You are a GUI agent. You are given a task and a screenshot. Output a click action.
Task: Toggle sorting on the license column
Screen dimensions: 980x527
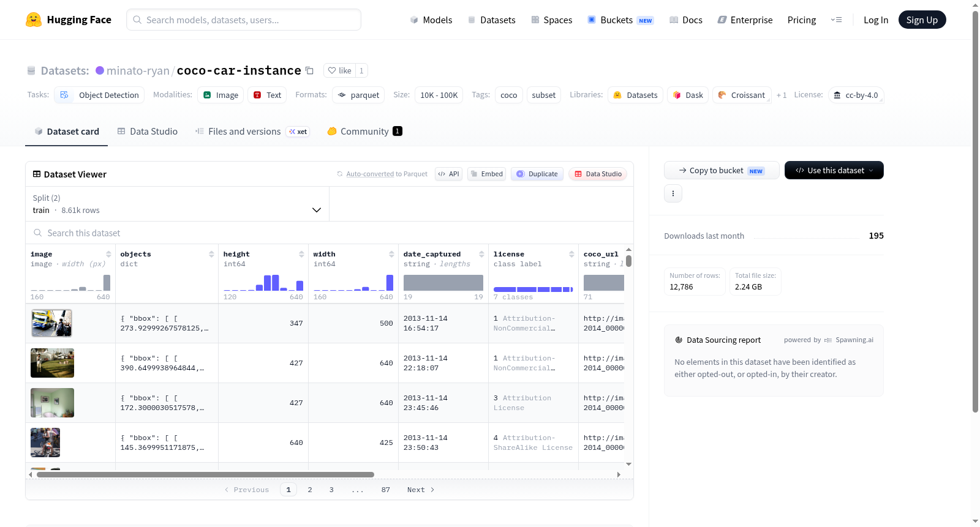point(571,254)
